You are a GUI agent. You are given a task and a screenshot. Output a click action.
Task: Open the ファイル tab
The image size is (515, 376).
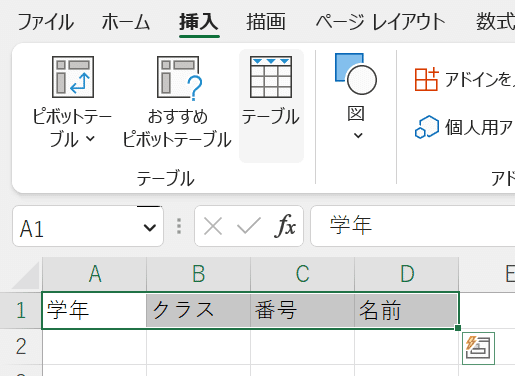tap(45, 22)
